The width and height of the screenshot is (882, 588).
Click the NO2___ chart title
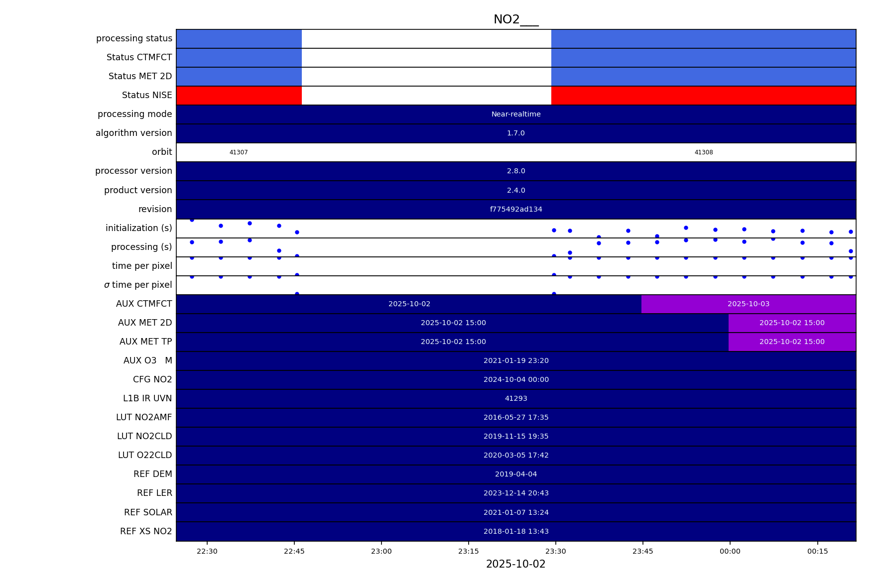point(515,20)
